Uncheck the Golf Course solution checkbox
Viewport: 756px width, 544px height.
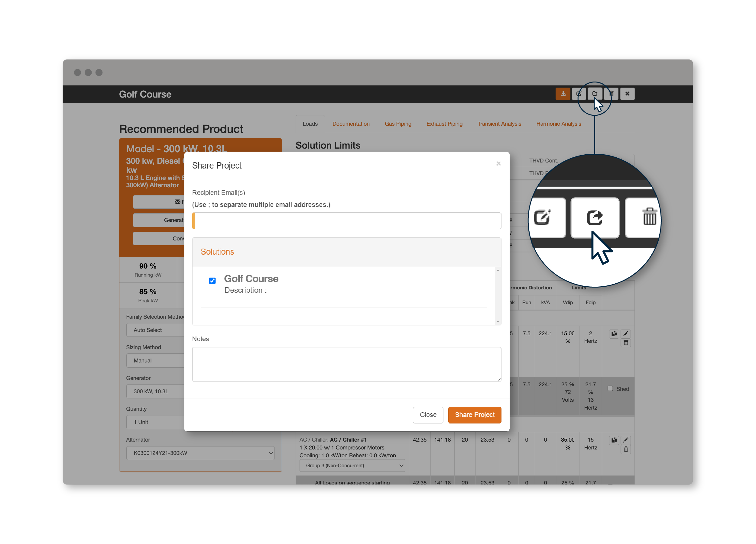coord(212,281)
